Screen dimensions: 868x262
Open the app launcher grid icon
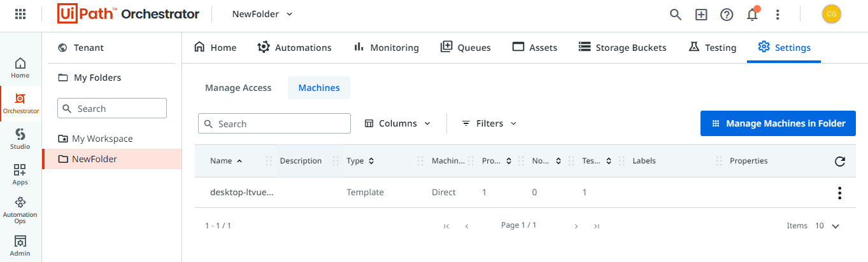(20, 14)
